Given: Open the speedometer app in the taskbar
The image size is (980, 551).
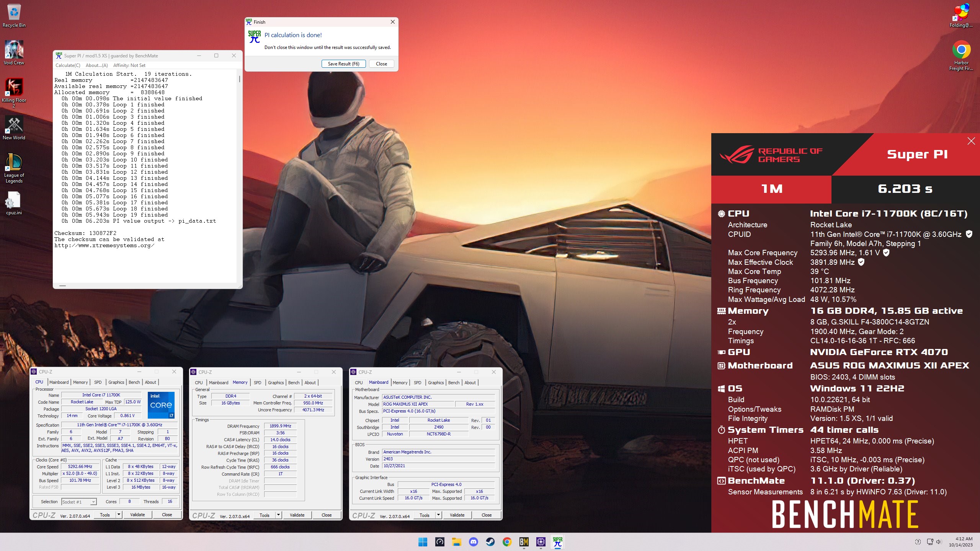Looking at the screenshot, I should [x=440, y=542].
